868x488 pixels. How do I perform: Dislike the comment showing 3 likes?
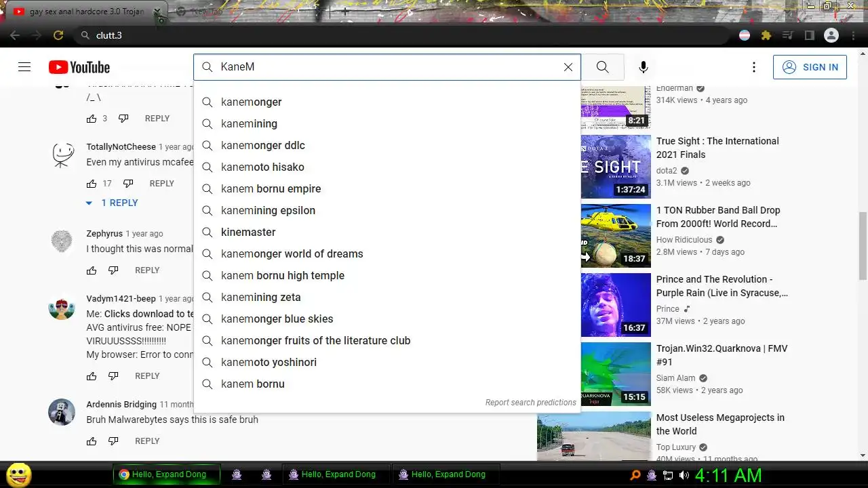pyautogui.click(x=123, y=119)
